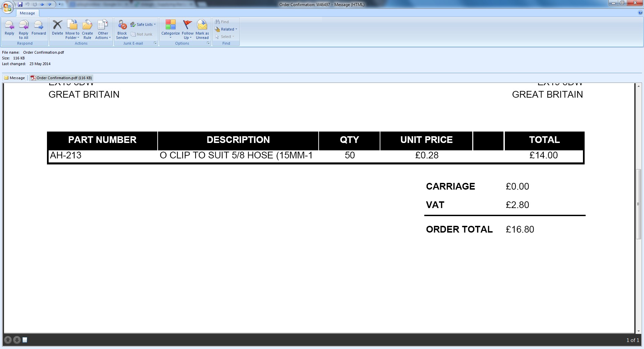Click line total £14.00

[x=544, y=155]
